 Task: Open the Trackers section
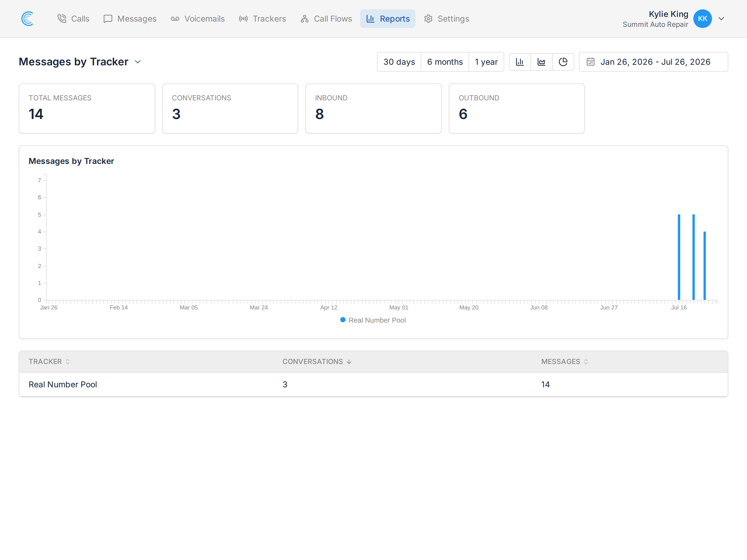tap(262, 19)
